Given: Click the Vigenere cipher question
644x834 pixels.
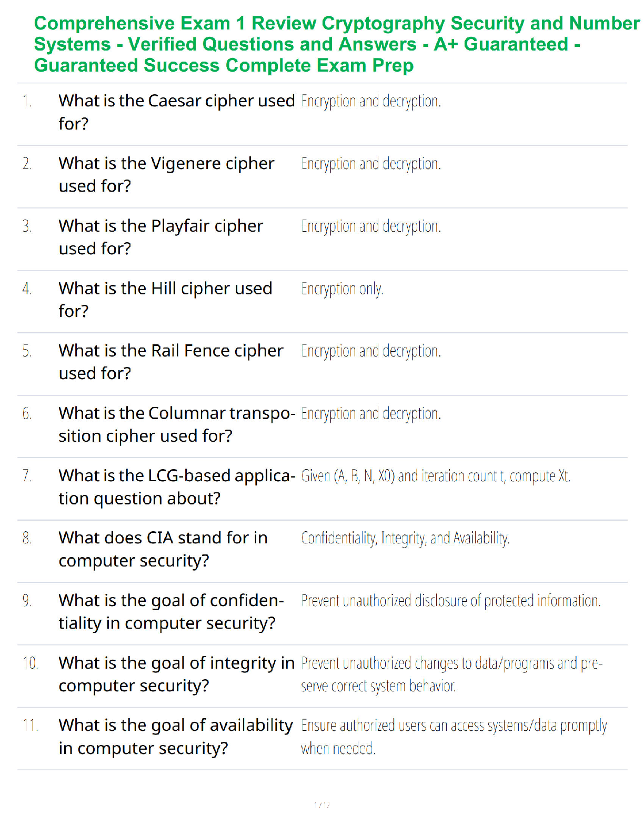Looking at the screenshot, I should (x=166, y=174).
